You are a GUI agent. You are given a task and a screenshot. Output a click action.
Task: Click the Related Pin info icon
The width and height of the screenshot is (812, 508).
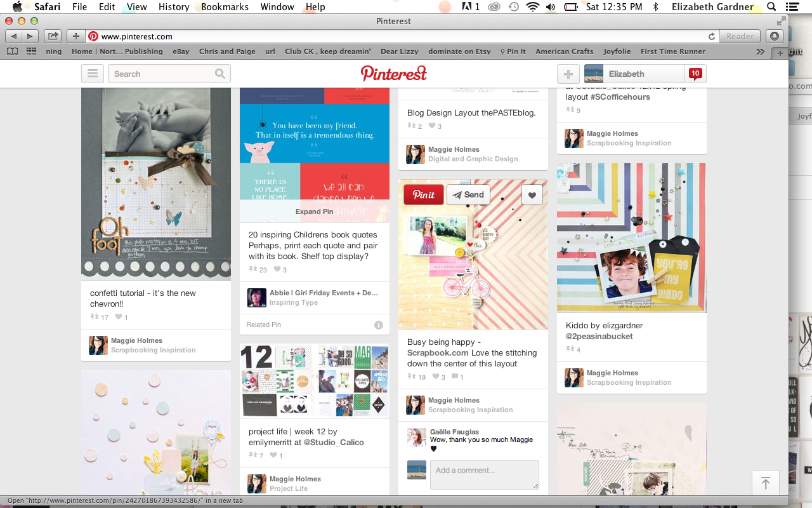point(379,325)
